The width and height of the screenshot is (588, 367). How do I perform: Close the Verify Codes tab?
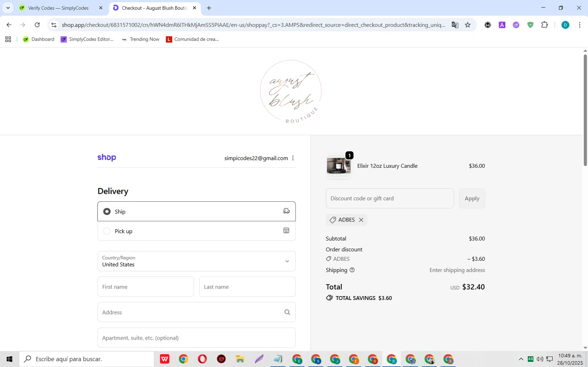(x=101, y=8)
